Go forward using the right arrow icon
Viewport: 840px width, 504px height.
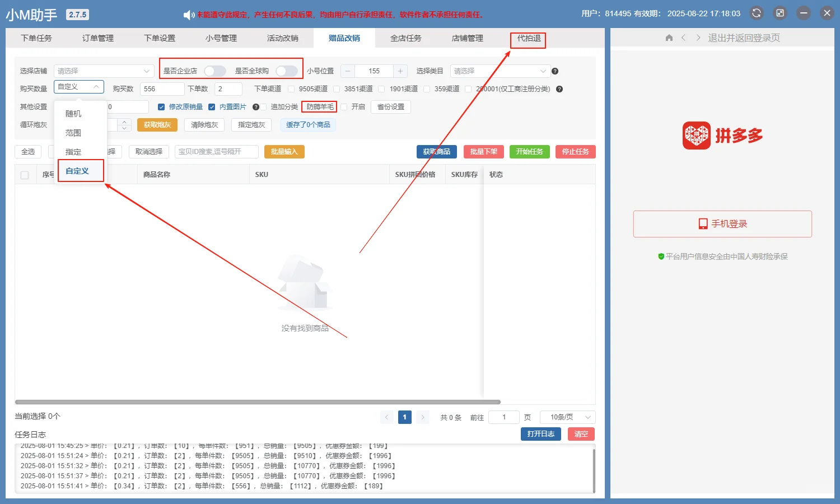pyautogui.click(x=698, y=38)
